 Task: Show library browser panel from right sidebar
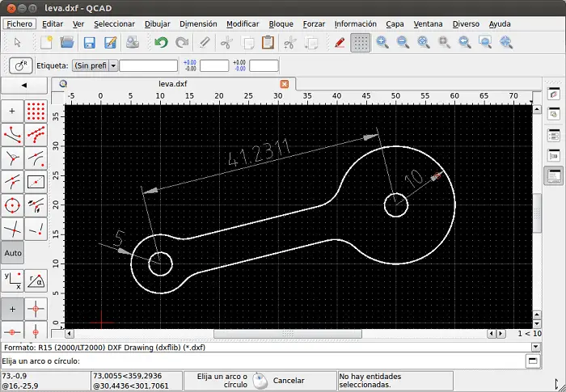(x=554, y=156)
